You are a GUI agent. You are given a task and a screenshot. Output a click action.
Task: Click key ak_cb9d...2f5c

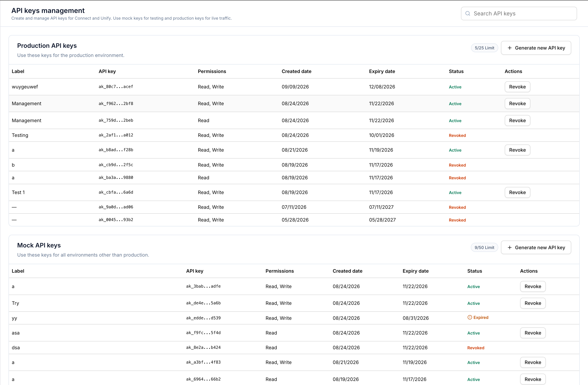[116, 165]
